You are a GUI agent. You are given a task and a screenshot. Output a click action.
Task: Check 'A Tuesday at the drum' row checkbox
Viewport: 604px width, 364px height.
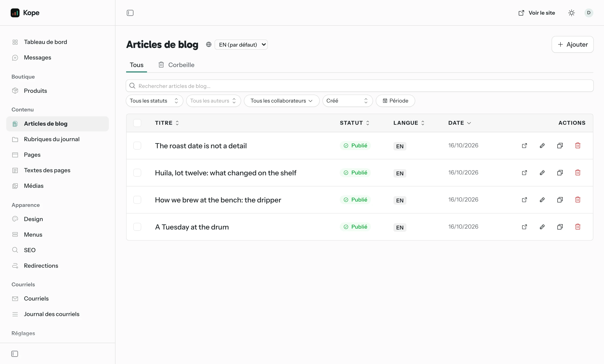pyautogui.click(x=137, y=227)
